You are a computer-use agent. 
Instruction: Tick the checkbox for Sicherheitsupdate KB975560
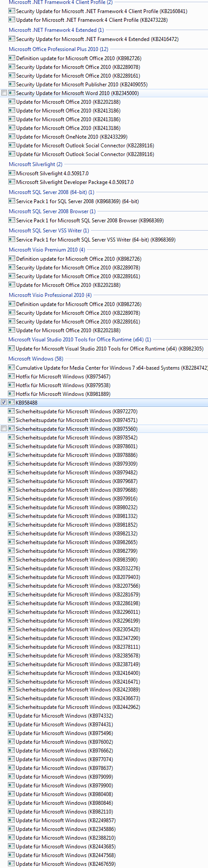(4, 429)
